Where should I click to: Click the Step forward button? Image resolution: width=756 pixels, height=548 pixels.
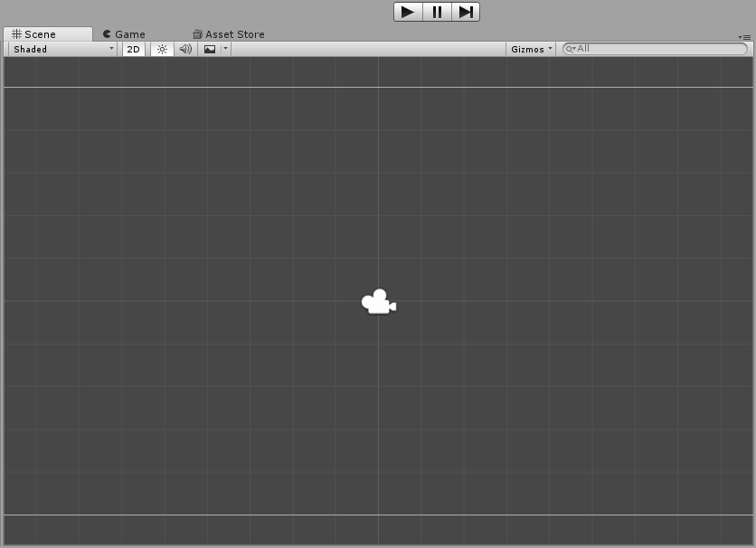tap(466, 12)
